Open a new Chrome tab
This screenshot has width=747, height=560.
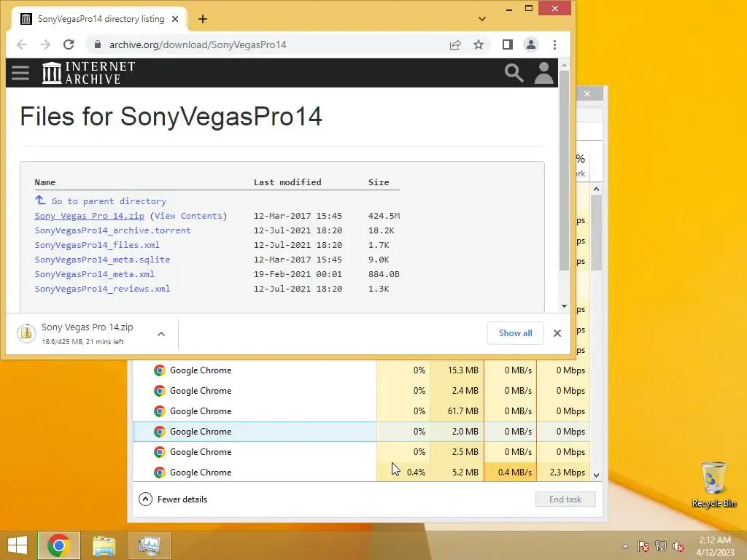[203, 19]
